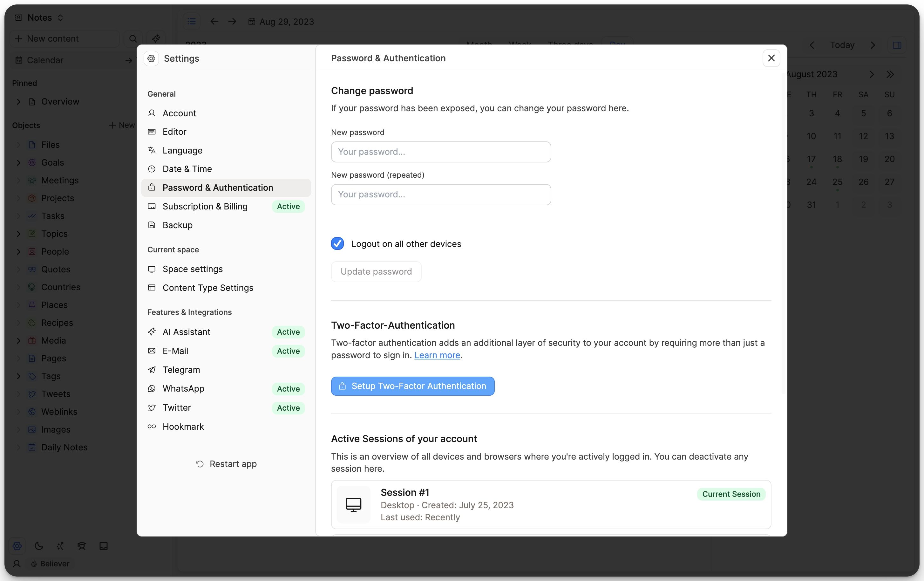Click the search icon in the sidebar
The width and height of the screenshot is (924, 581).
(x=133, y=38)
